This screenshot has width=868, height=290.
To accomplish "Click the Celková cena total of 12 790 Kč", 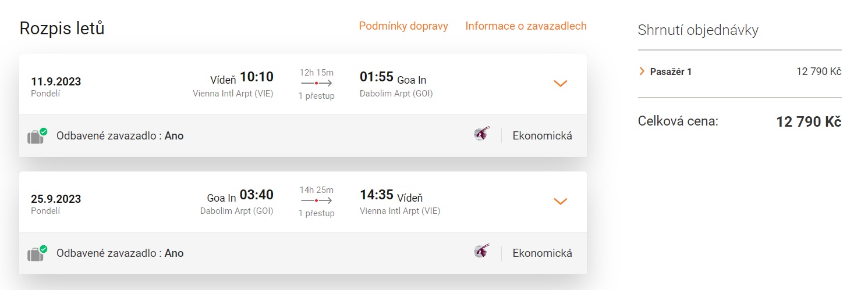I will point(809,121).
